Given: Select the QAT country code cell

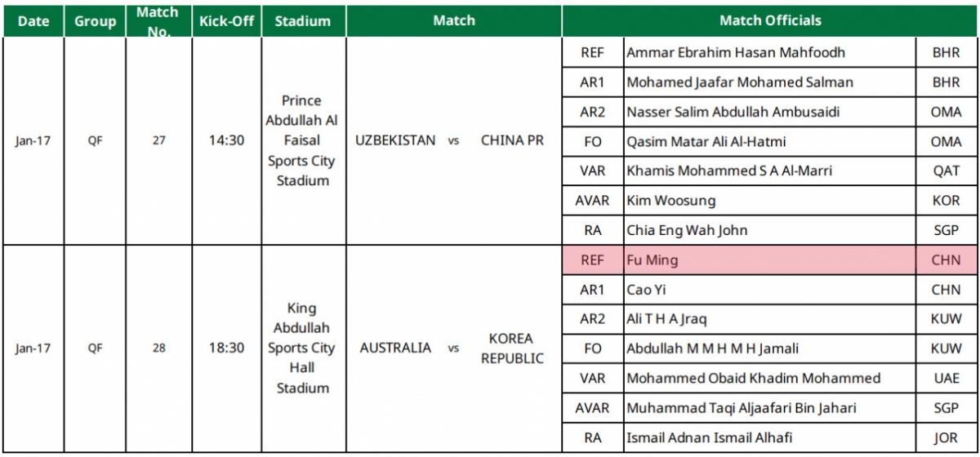Looking at the screenshot, I should point(946,171).
